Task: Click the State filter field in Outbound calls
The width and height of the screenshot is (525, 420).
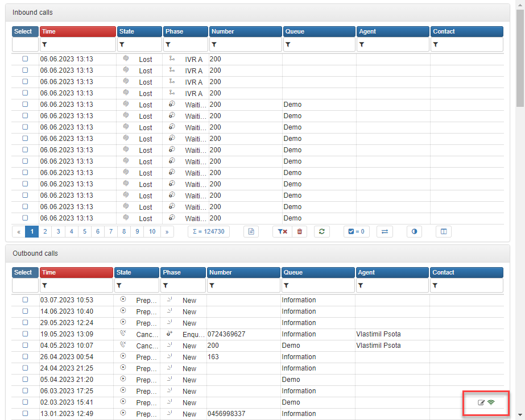Action: point(137,285)
